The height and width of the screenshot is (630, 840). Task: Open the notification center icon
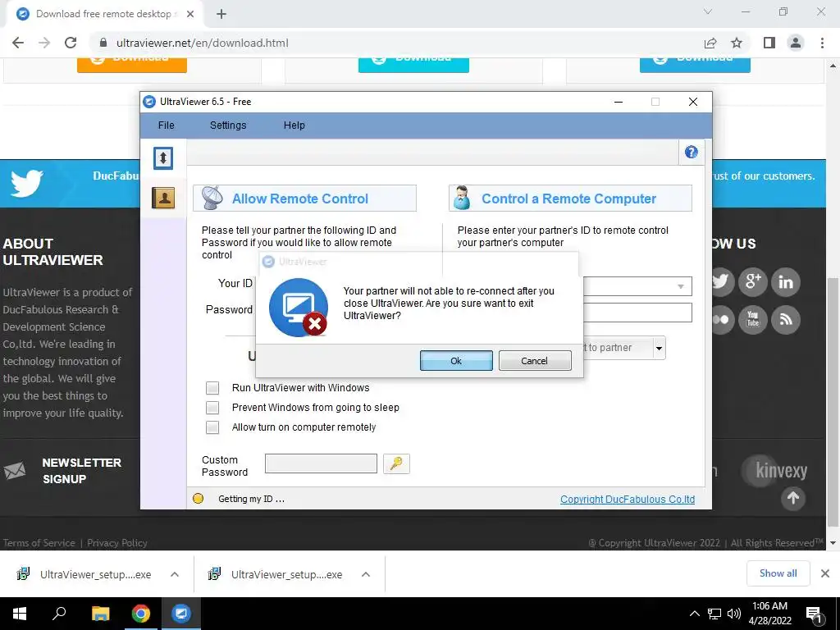pos(814,614)
